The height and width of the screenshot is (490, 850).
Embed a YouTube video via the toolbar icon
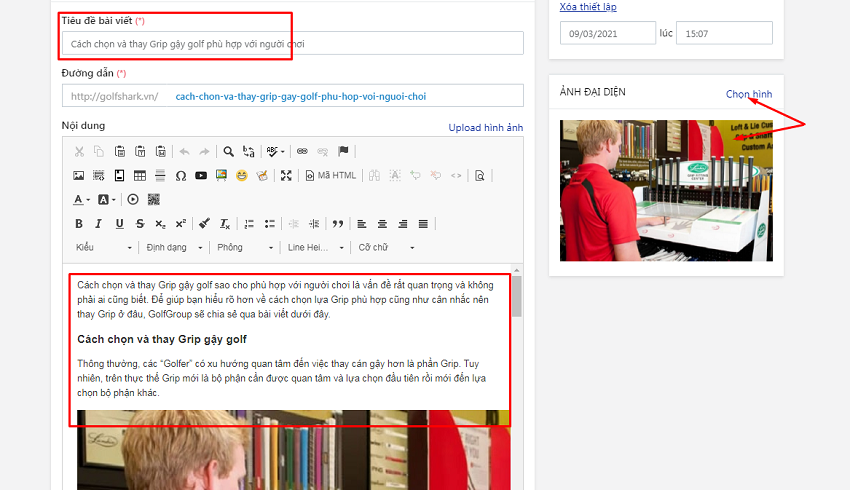(x=201, y=176)
